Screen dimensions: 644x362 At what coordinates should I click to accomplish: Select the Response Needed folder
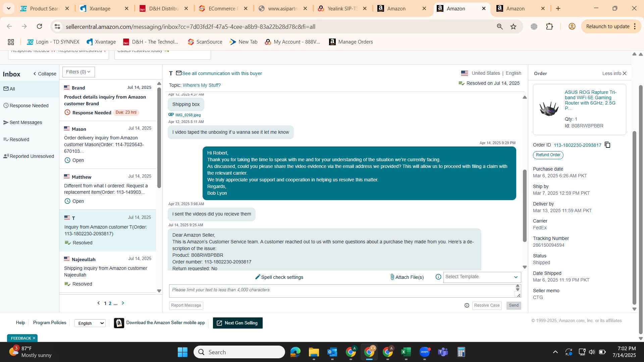click(x=30, y=106)
